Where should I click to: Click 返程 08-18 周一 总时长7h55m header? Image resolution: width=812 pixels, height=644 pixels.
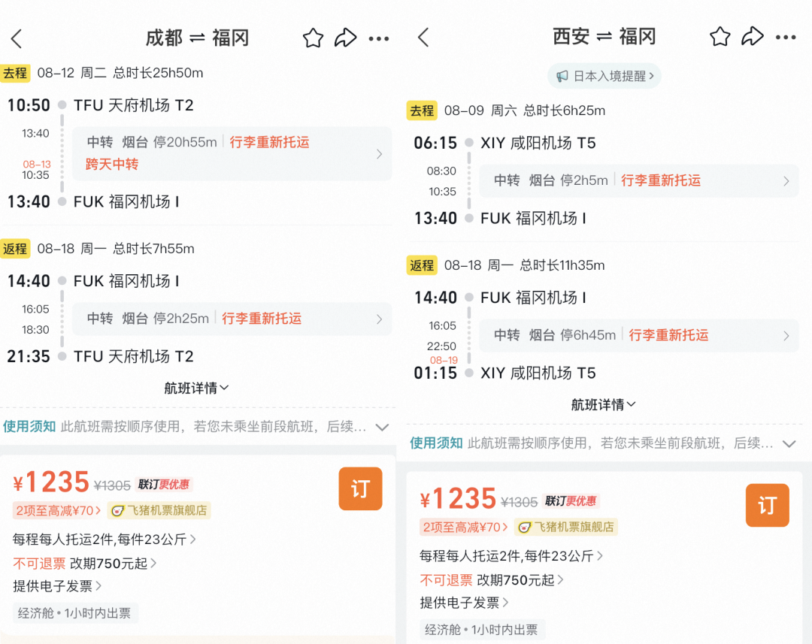[x=98, y=249]
